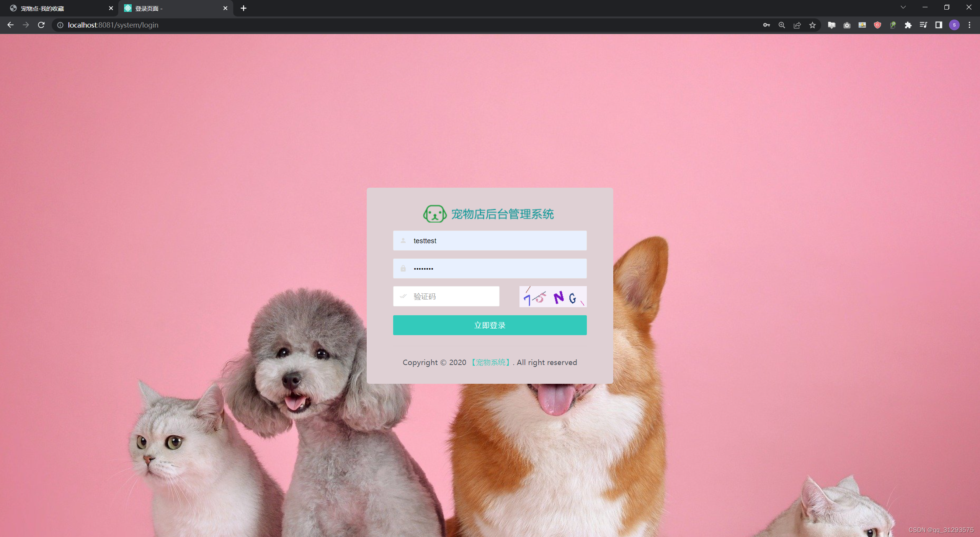Open the Chrome three-dot menu
Image resolution: width=980 pixels, height=537 pixels.
click(x=969, y=25)
